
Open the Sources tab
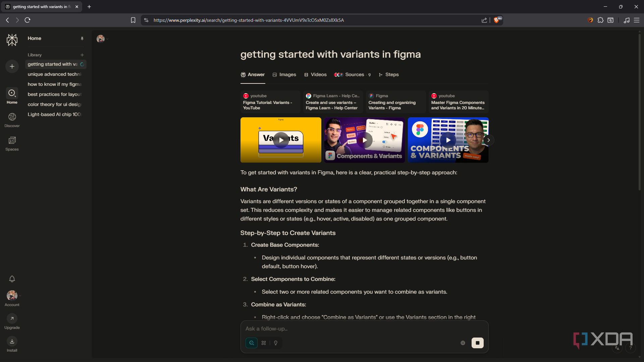coord(352,74)
